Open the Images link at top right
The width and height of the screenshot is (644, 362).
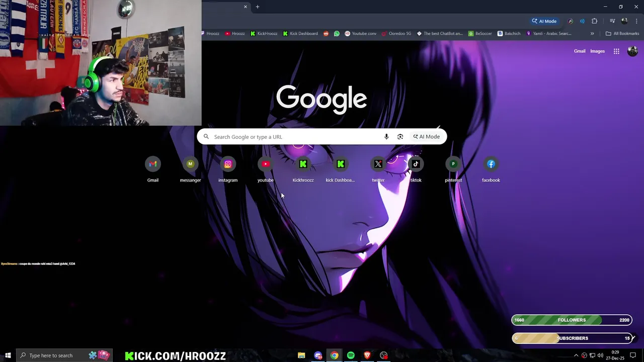pyautogui.click(x=598, y=51)
